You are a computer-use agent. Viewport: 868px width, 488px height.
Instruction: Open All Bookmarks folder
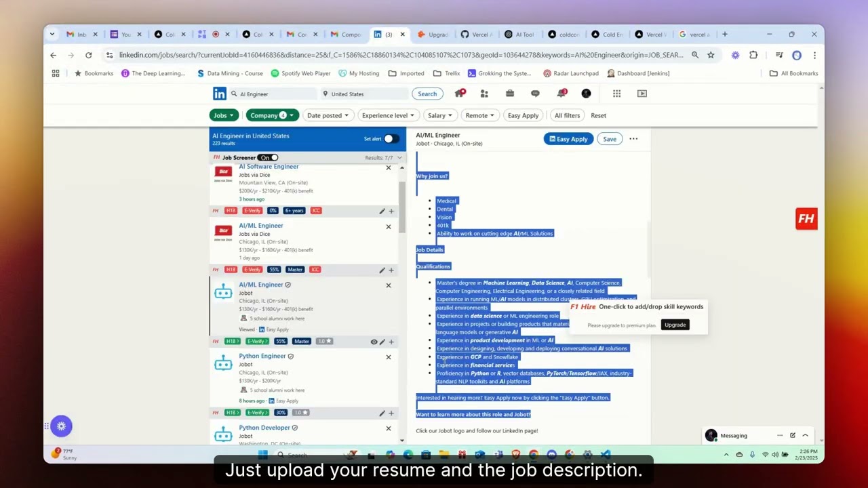794,73
